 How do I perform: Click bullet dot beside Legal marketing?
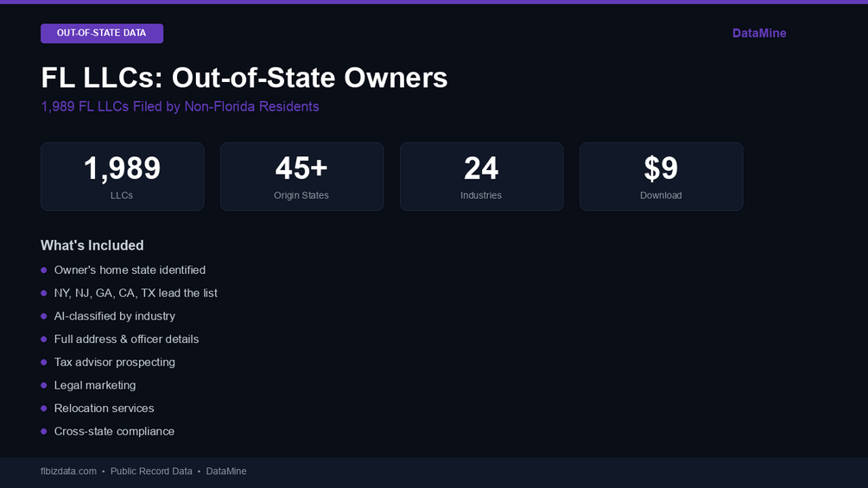44,385
